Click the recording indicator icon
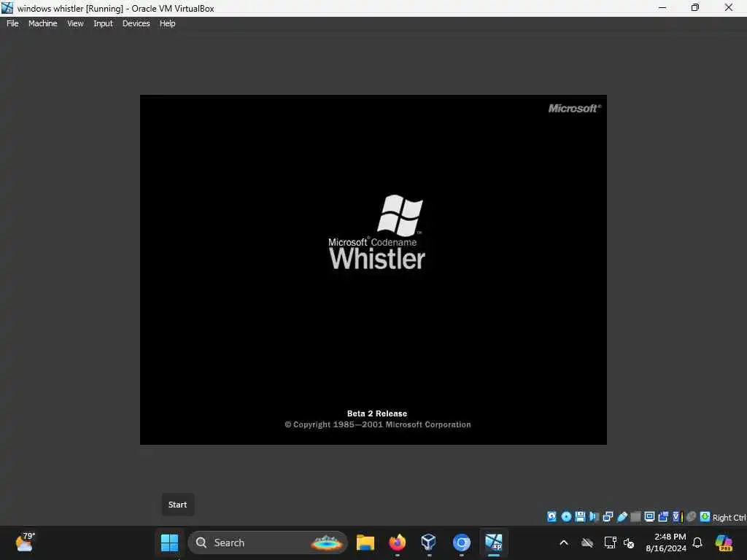The image size is (747, 560). coord(663,517)
